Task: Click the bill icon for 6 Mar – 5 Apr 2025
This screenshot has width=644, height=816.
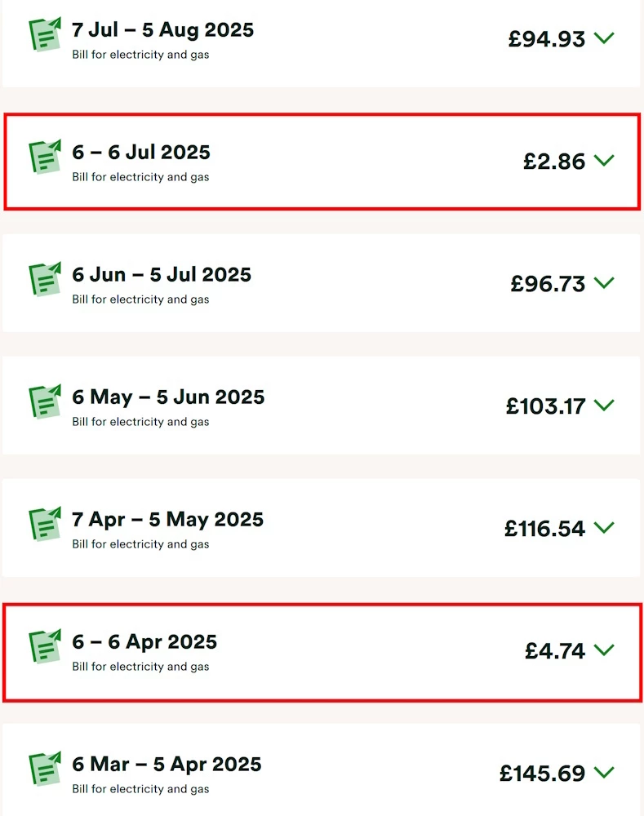Action: point(45,769)
